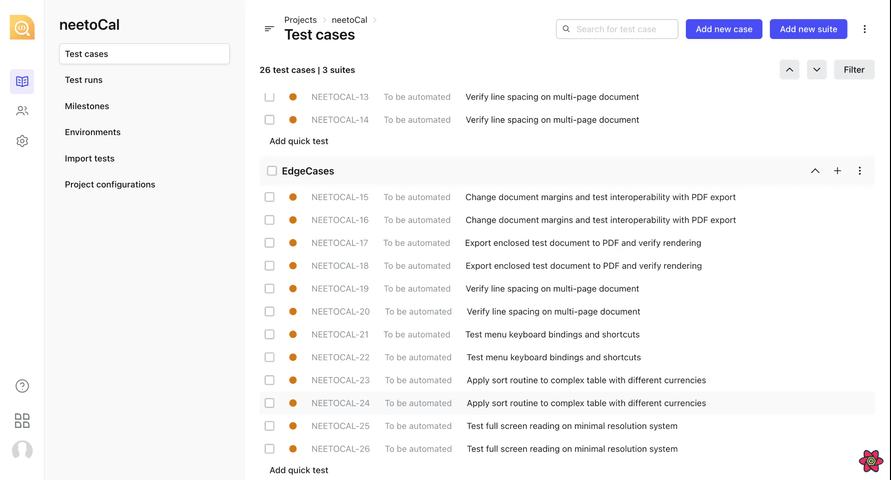Viewport: 891px width, 480px height.
Task: Expand all suites with down chevron button
Action: pos(817,70)
